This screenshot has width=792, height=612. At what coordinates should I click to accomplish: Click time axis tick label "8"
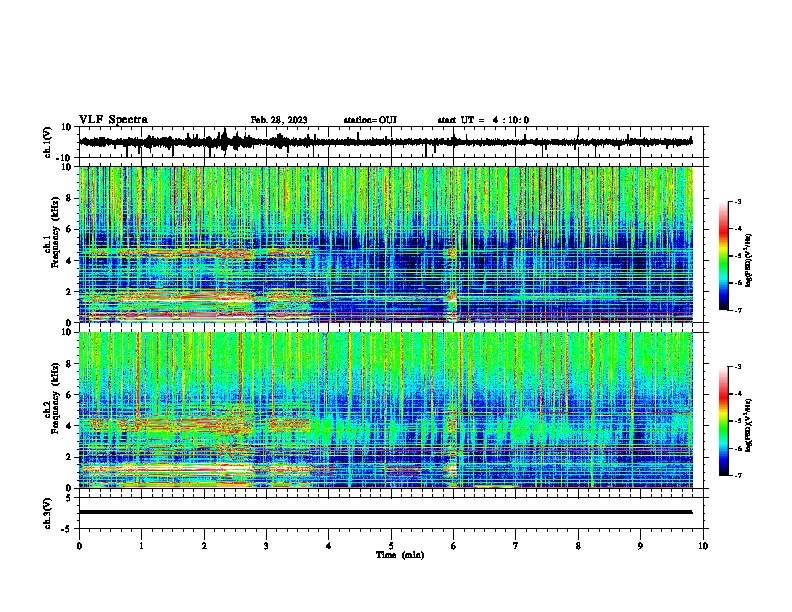(578, 546)
